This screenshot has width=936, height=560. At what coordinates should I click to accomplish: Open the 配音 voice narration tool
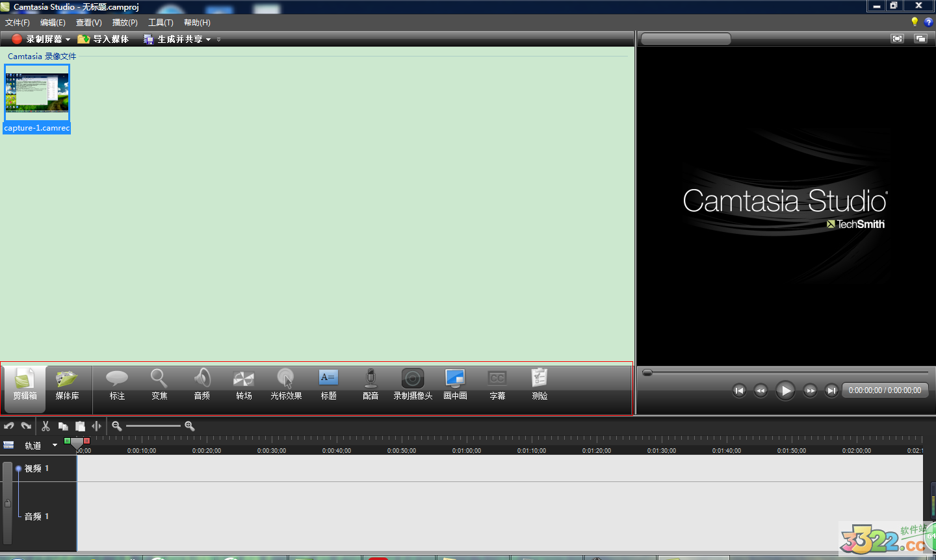click(370, 385)
